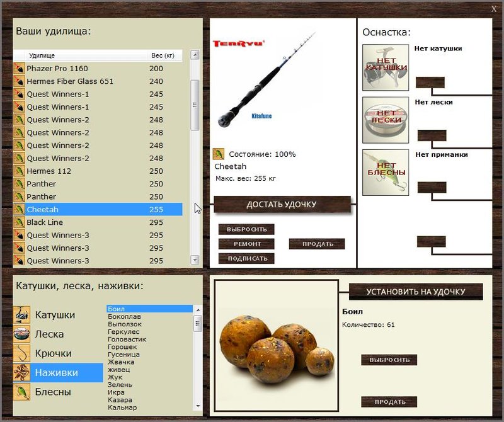Click УСТАНОВИТЬ НА УДОЧКУ button
This screenshot has height=422, width=504.
[x=416, y=292]
